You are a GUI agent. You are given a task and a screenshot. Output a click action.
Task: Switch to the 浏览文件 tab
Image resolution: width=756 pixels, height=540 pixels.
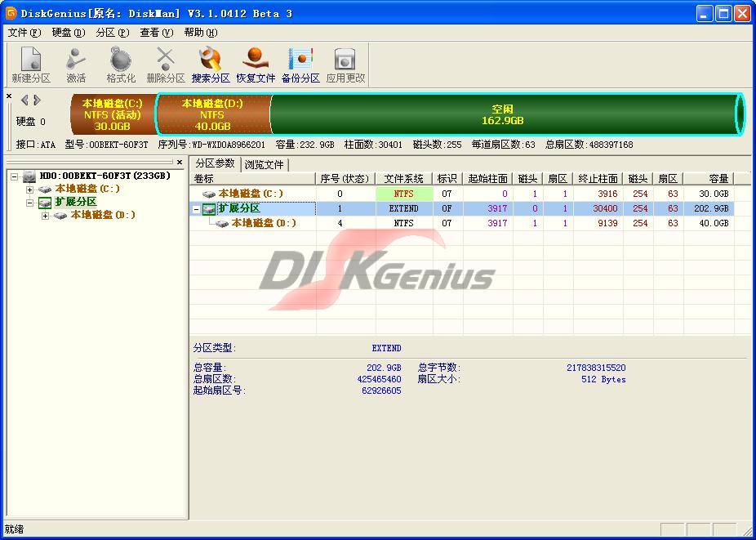[x=264, y=164]
